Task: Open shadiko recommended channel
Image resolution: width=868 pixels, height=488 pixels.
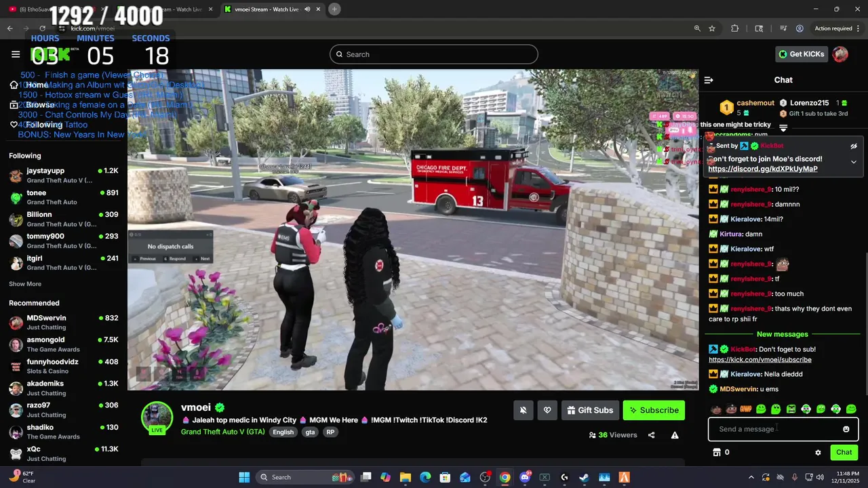Action: coord(64,432)
